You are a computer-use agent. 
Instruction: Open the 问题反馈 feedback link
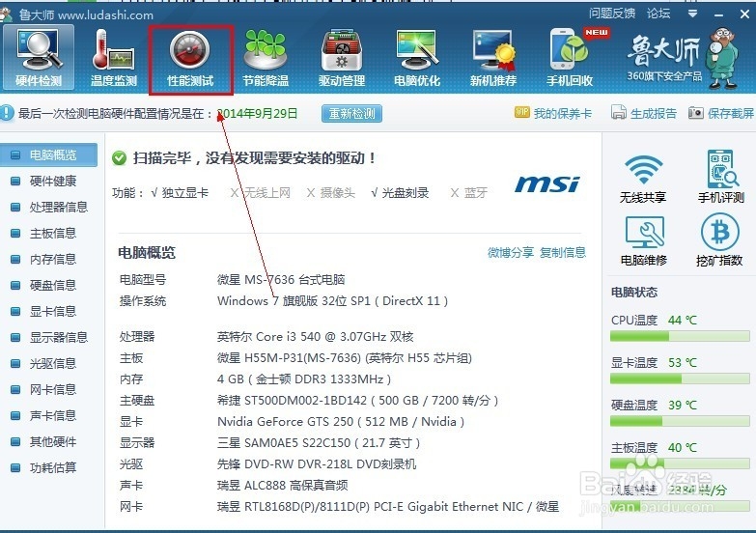pos(612,13)
